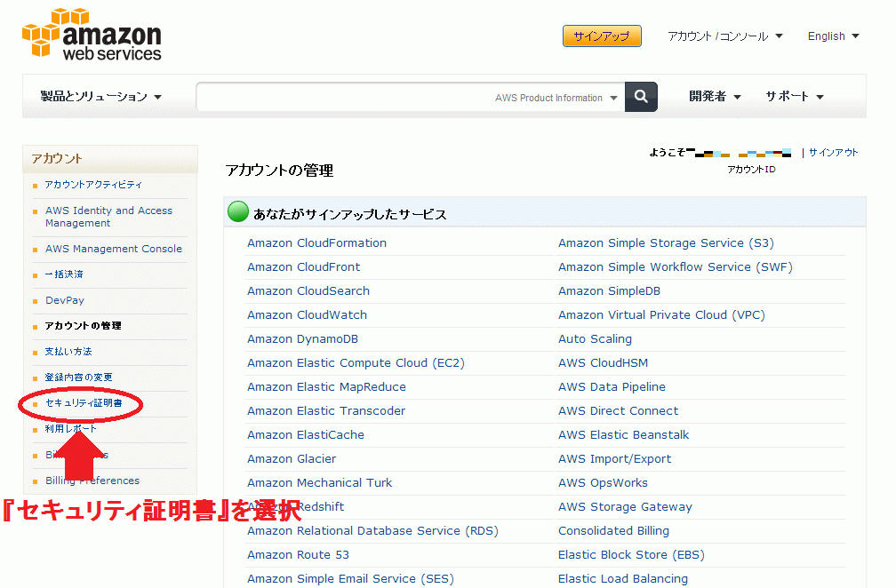Expand the サポート menu
Screen dimensions: 896x588
(x=795, y=97)
